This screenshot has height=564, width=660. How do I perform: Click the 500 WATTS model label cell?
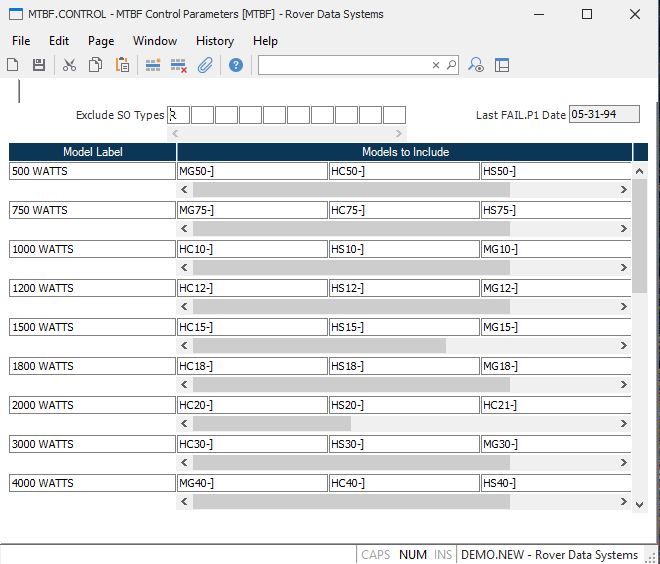(x=92, y=171)
